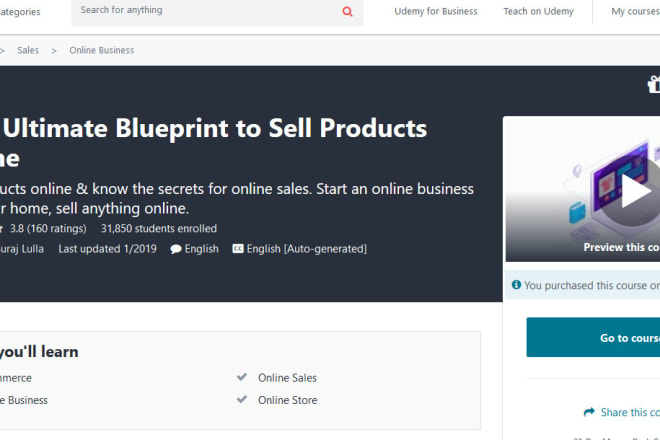The width and height of the screenshot is (660, 440).
Task: Go to Online Business breadcrumb
Action: (x=102, y=50)
